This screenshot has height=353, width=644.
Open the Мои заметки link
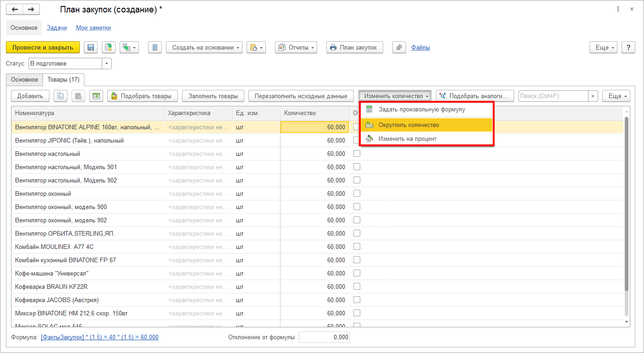click(94, 28)
